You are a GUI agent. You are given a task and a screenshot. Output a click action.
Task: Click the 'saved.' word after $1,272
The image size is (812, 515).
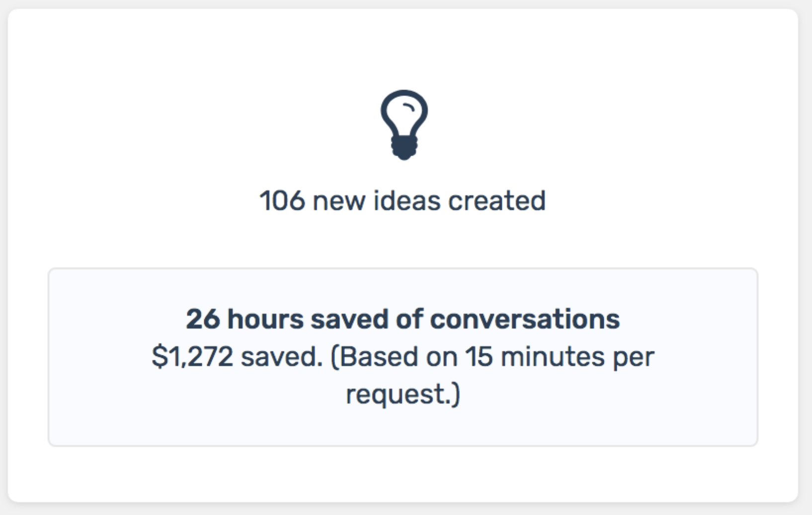pos(282,356)
